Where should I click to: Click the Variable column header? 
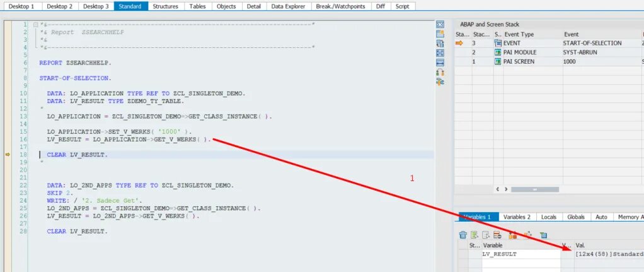pyautogui.click(x=520, y=245)
